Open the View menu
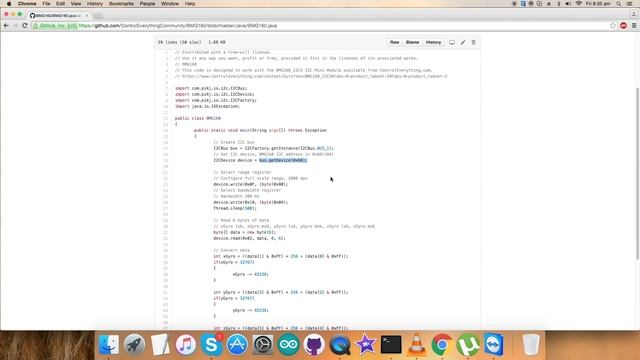This screenshot has width=640, height=360. click(x=76, y=4)
